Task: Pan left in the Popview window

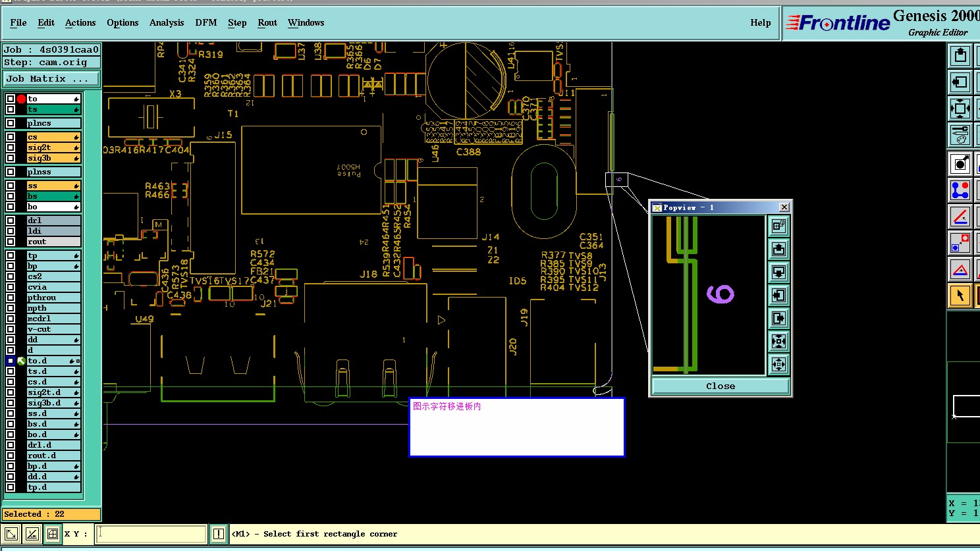Action: [x=778, y=296]
